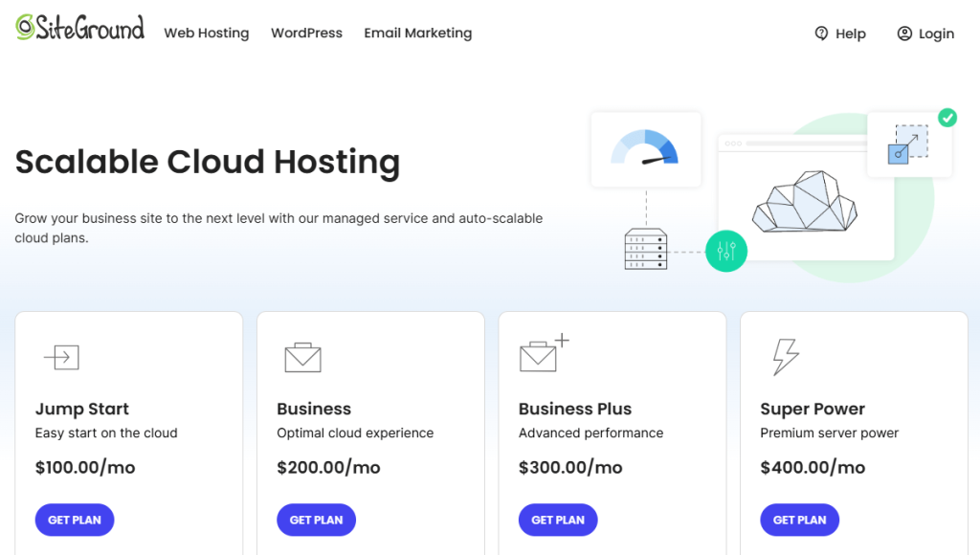Open the Web Hosting menu
Screen dimensions: 980x555
(x=207, y=33)
